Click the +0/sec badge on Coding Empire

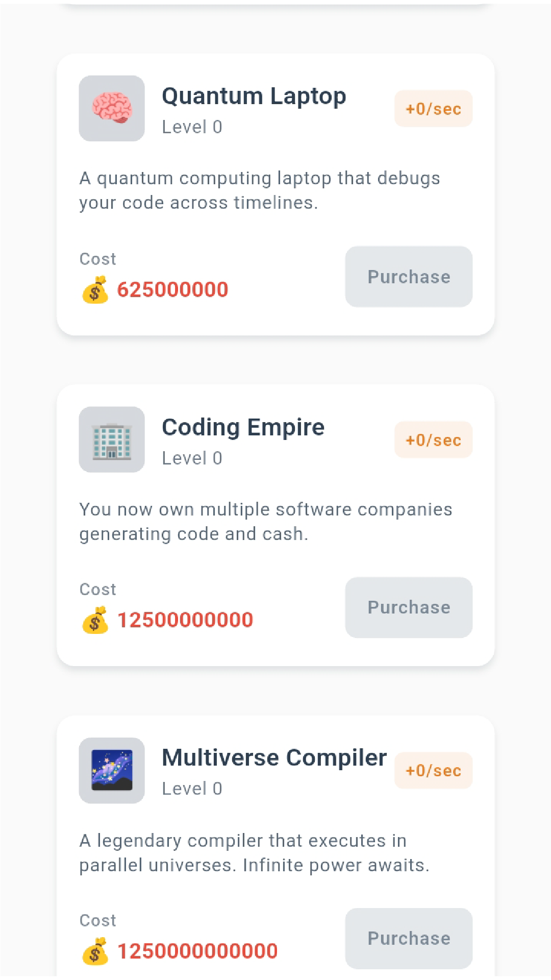433,439
